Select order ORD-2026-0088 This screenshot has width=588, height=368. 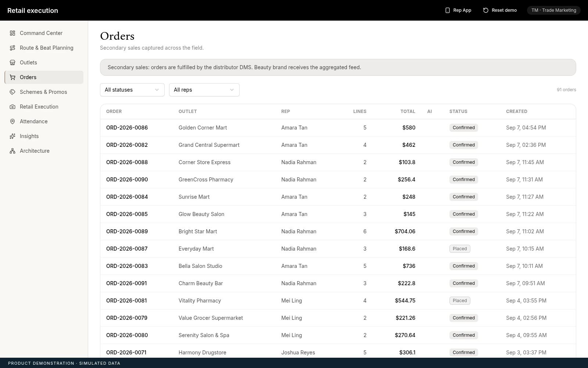127,162
